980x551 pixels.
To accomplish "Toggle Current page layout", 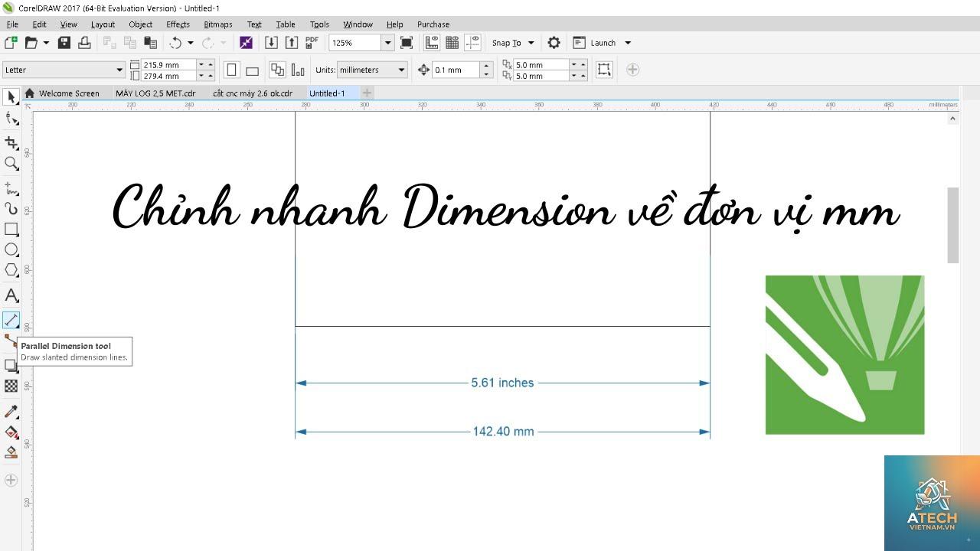I will 298,70.
